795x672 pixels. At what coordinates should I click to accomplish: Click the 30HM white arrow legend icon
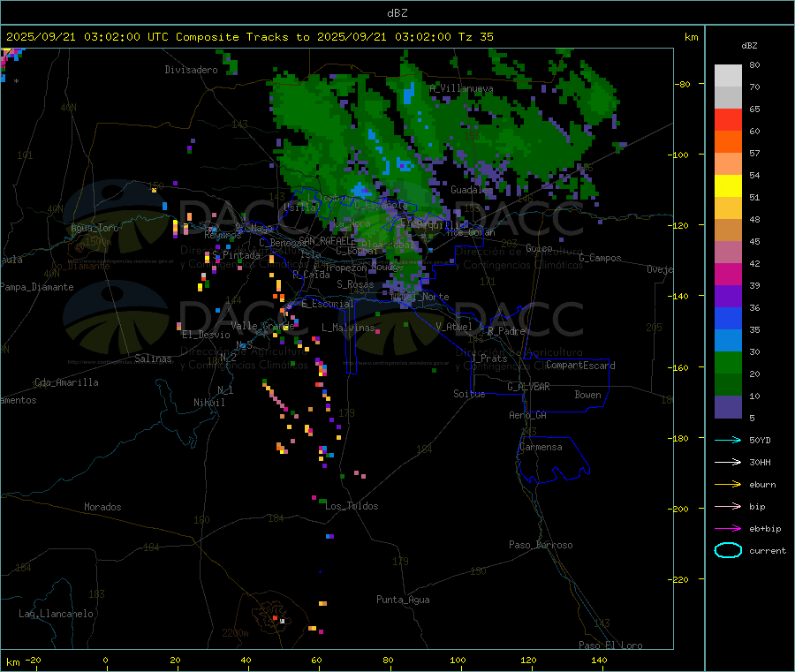click(x=728, y=462)
